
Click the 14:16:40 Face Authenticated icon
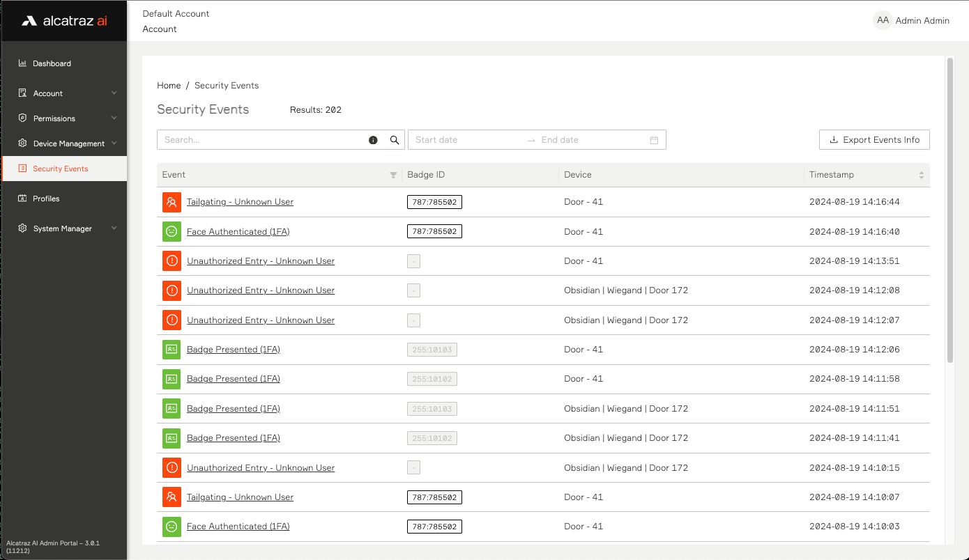[171, 231]
